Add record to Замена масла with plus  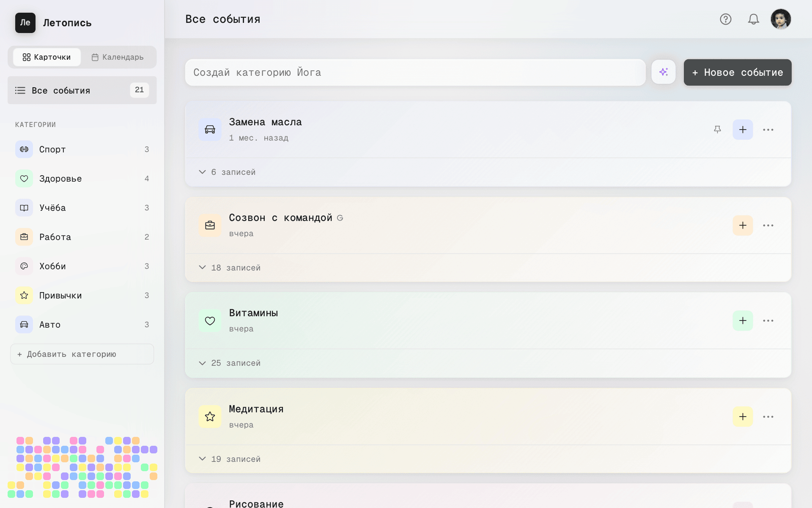pos(743,130)
